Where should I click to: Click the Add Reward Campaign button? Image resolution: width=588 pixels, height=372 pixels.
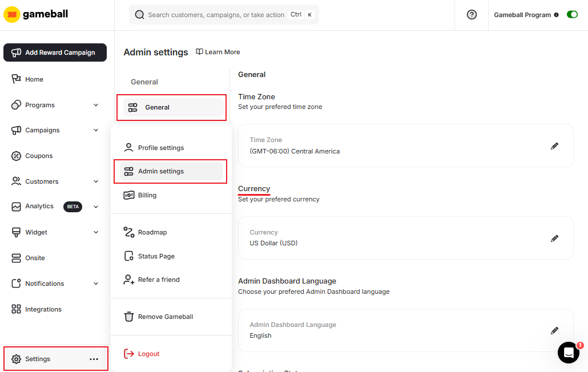pos(55,52)
